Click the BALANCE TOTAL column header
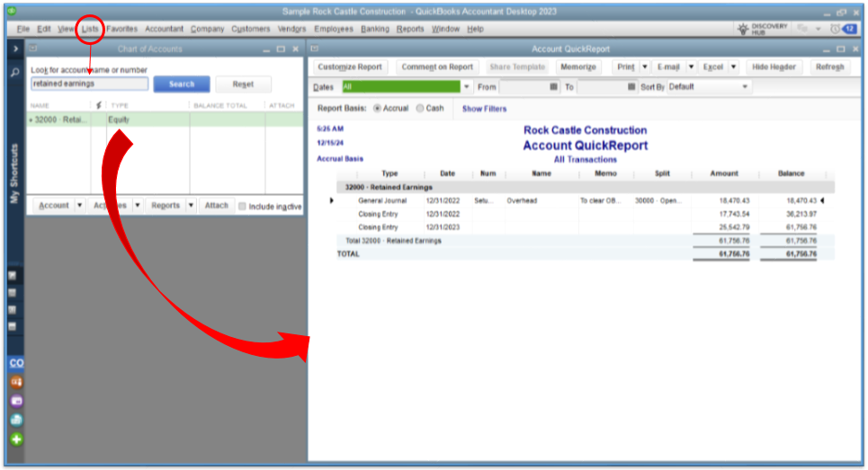The image size is (868, 470). coord(220,106)
